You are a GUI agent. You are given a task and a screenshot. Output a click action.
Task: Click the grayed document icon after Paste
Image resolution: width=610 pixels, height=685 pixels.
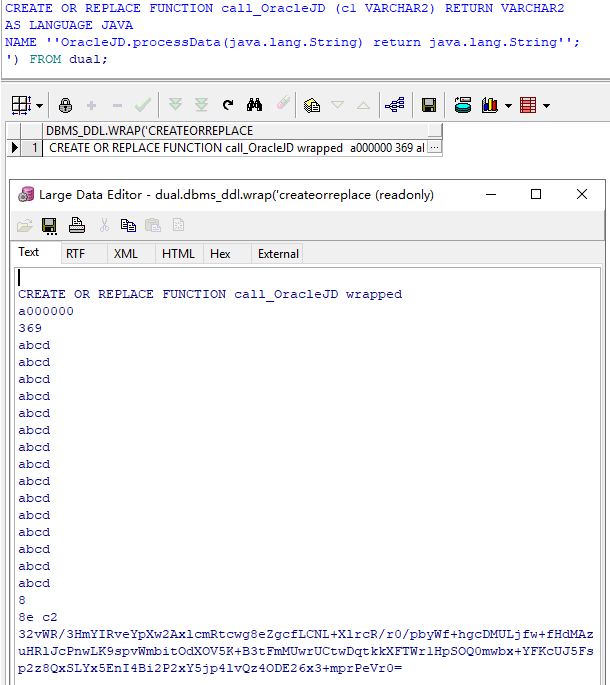click(x=178, y=225)
